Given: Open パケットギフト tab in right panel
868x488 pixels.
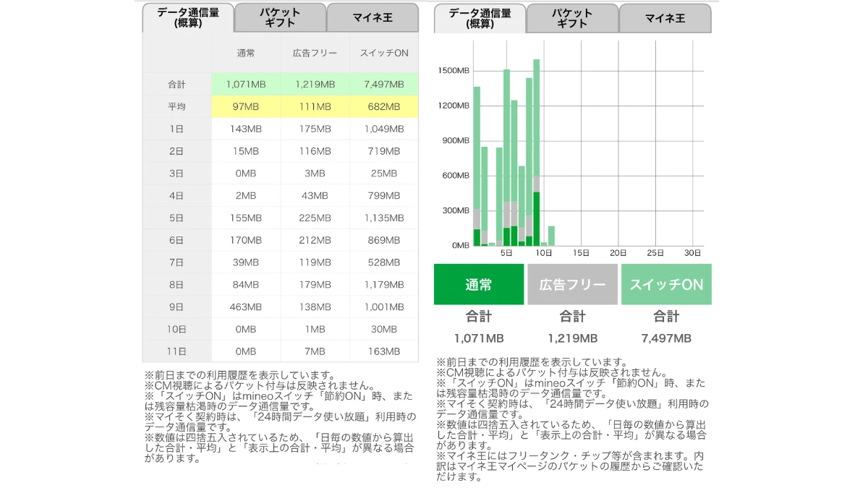Looking at the screenshot, I should [573, 17].
